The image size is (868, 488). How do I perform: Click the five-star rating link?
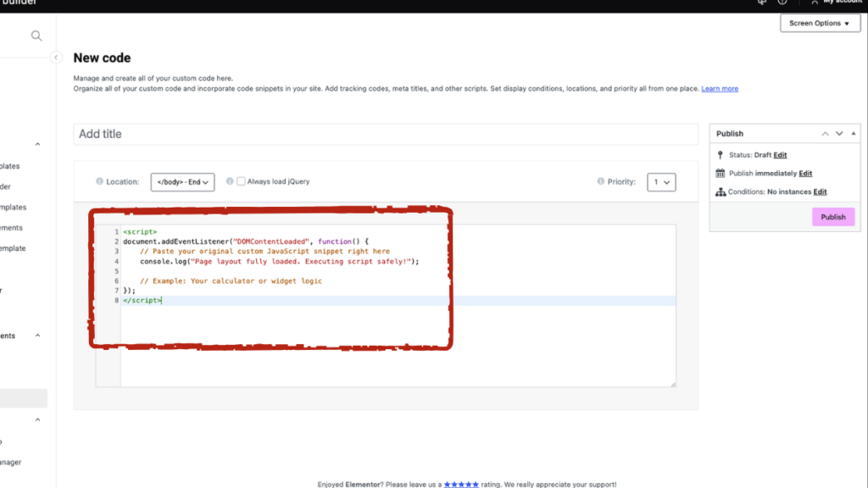coord(461,484)
